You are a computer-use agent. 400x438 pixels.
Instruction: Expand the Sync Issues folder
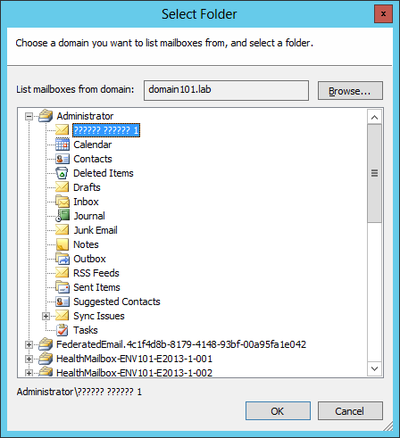(46, 316)
